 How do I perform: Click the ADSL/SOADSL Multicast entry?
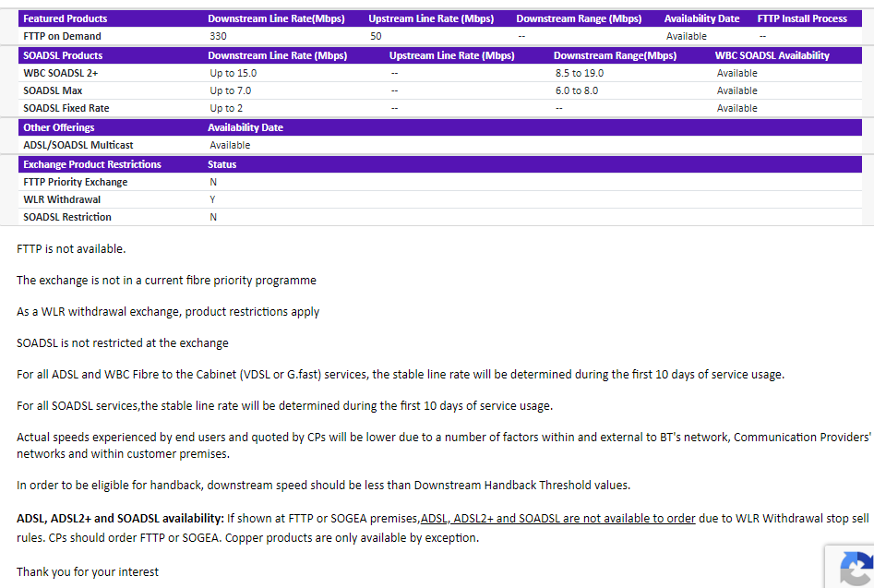[78, 145]
